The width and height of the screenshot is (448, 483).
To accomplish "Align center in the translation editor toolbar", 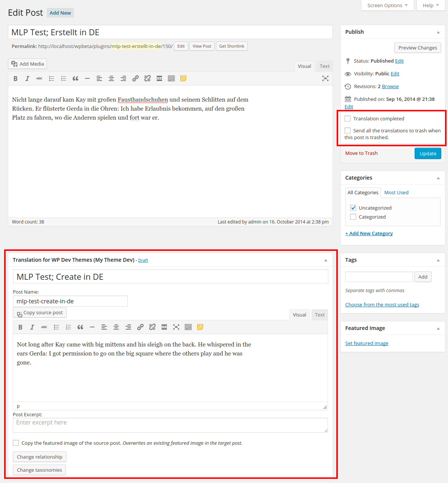I will click(x=116, y=327).
